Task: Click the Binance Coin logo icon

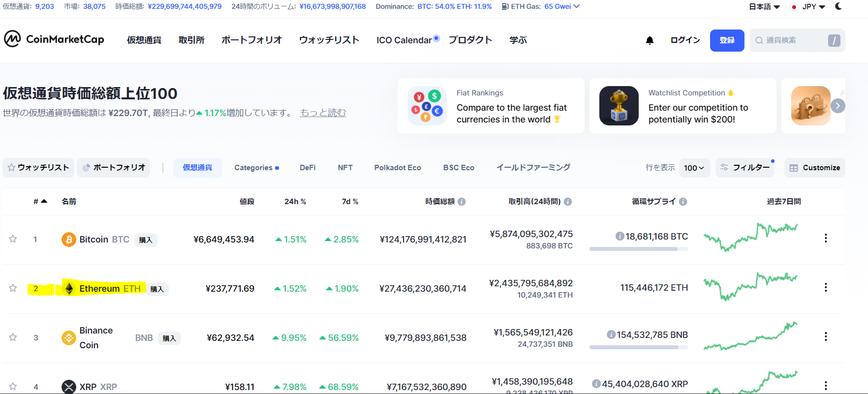Action: click(x=68, y=338)
